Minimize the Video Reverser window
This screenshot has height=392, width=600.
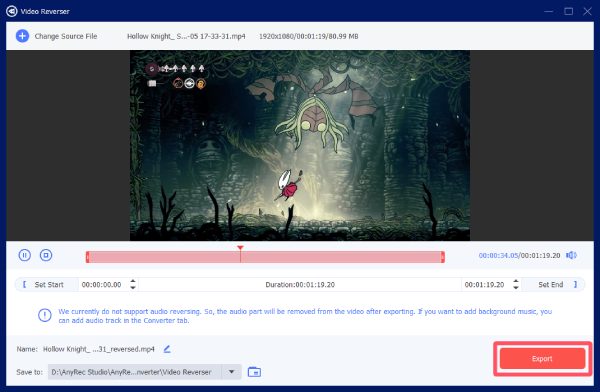[549, 11]
